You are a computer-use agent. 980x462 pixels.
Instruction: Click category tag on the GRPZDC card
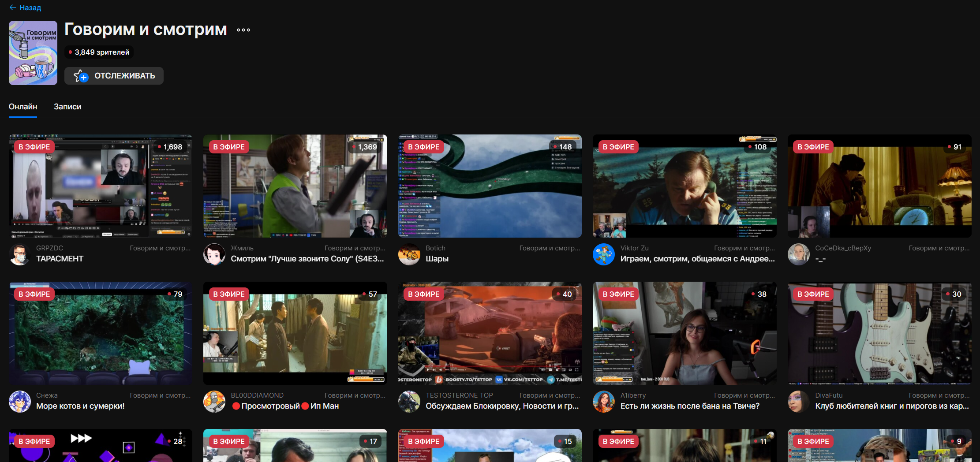point(160,248)
